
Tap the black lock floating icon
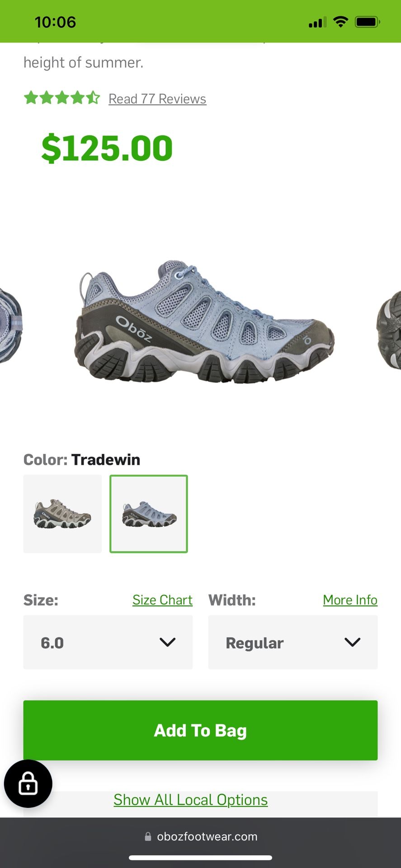pyautogui.click(x=28, y=783)
